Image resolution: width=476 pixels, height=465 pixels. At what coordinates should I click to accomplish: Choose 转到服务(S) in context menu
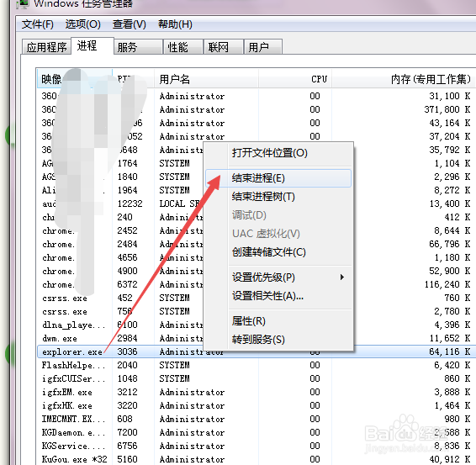point(278,340)
